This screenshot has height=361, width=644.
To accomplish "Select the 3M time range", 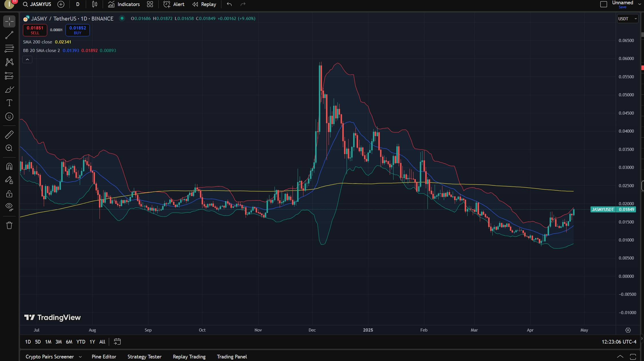I will click(59, 342).
